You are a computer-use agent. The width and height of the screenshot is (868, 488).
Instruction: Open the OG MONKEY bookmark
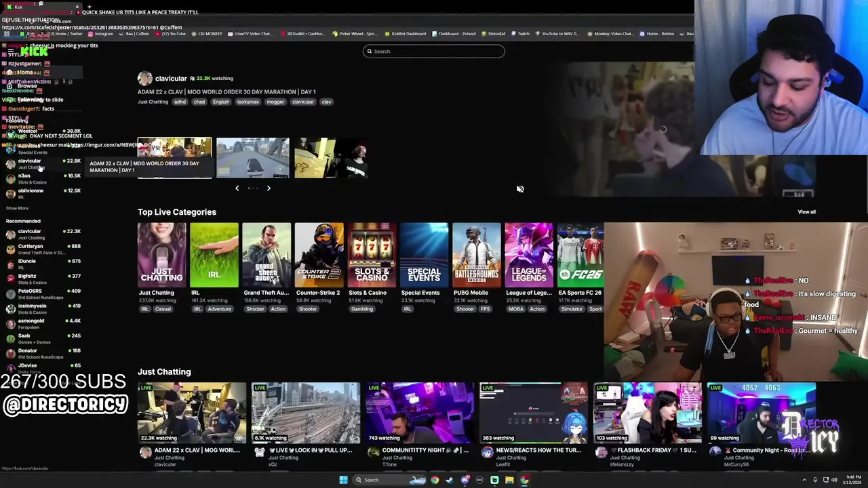click(208, 34)
